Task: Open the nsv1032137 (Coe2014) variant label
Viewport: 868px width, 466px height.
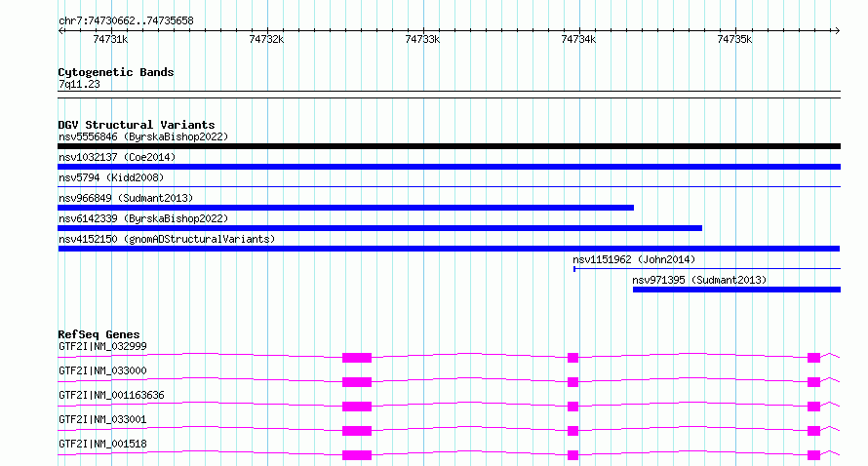Action: (x=117, y=157)
